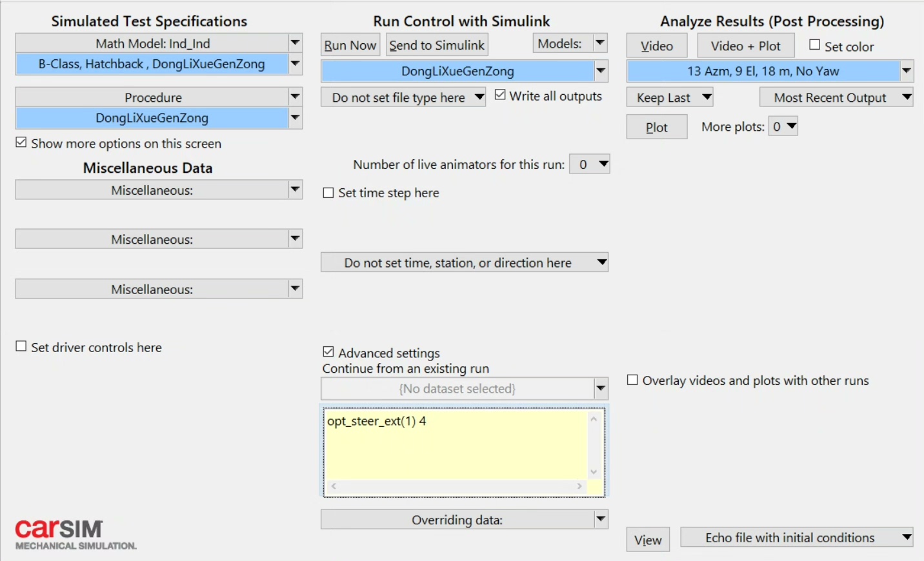Open the No dataset selected arrow

pos(601,389)
